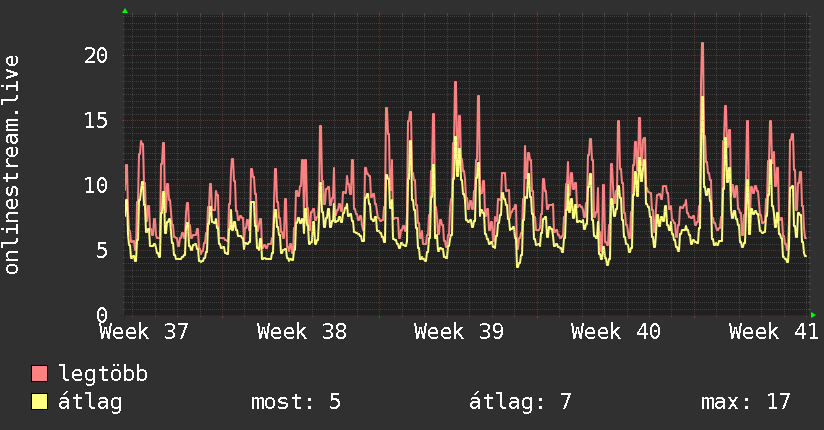This screenshot has height=430, width=824.
Task: Click the 'Week 41' axis label
Action: 774,332
